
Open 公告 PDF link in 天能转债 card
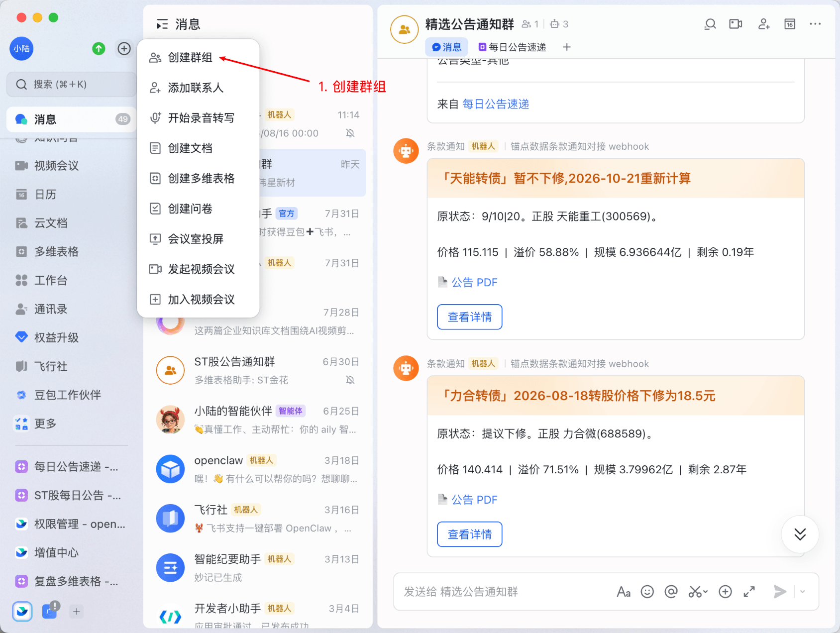(x=474, y=283)
